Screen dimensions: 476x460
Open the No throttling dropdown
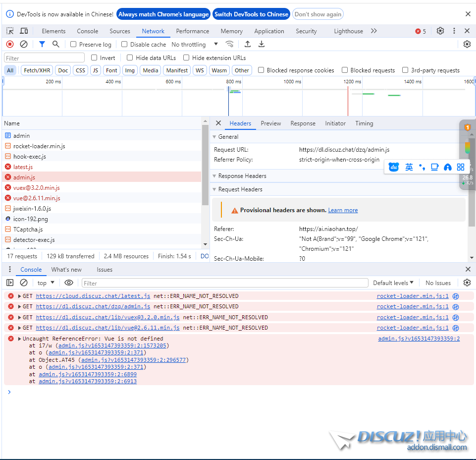coord(195,44)
